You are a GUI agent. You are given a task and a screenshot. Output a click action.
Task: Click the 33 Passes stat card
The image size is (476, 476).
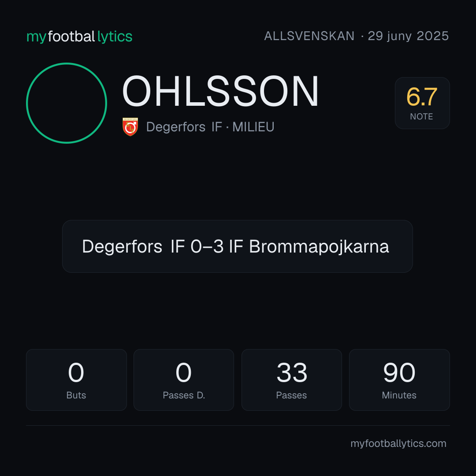point(291,380)
